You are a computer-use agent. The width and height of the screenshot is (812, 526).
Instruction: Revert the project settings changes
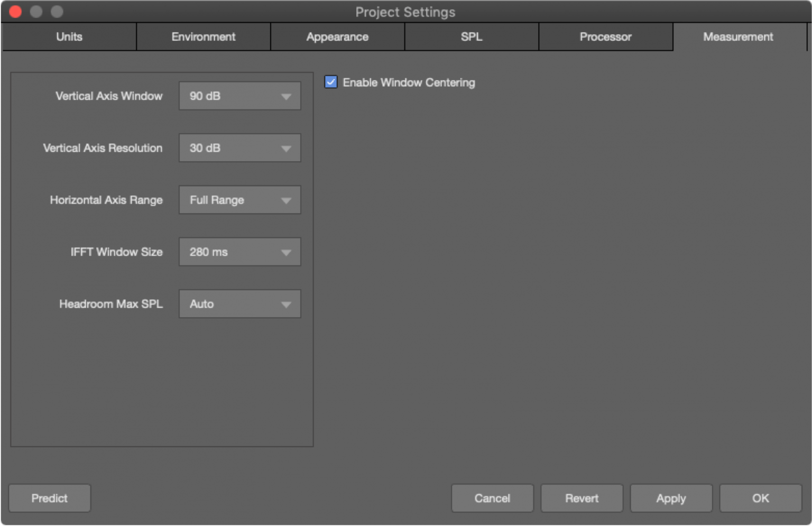pos(582,498)
